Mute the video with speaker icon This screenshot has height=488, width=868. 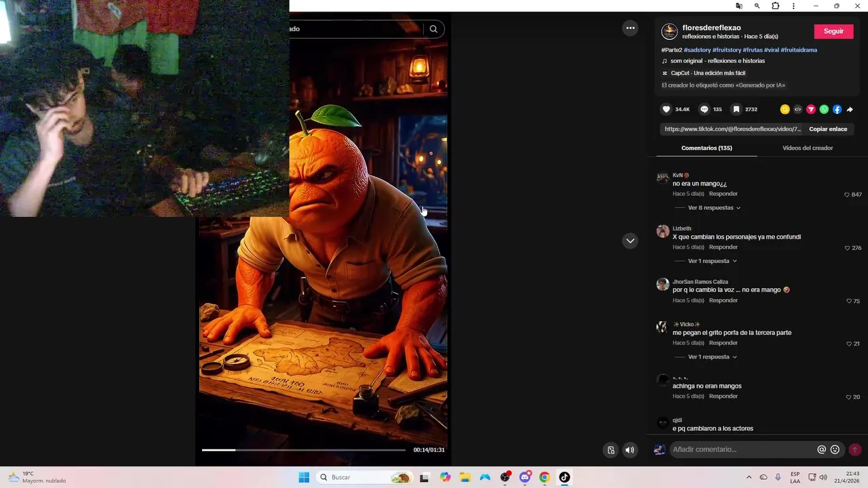pyautogui.click(x=630, y=450)
